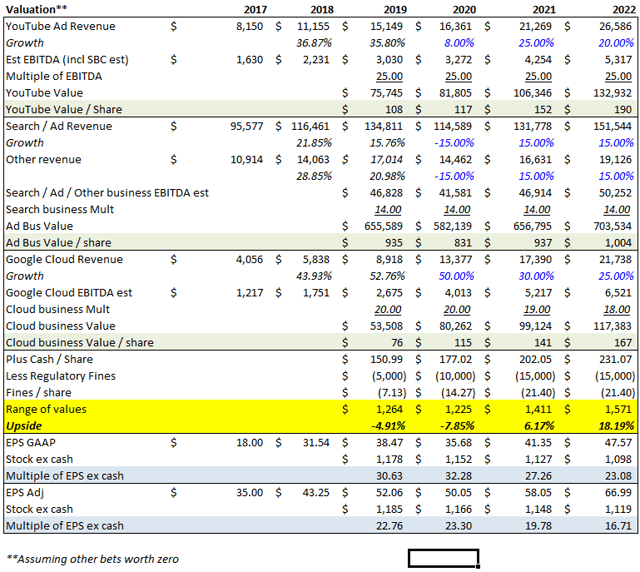The width and height of the screenshot is (640, 572).
Task: Click the 2020 Search growth -15.00% cell
Action: 454,143
